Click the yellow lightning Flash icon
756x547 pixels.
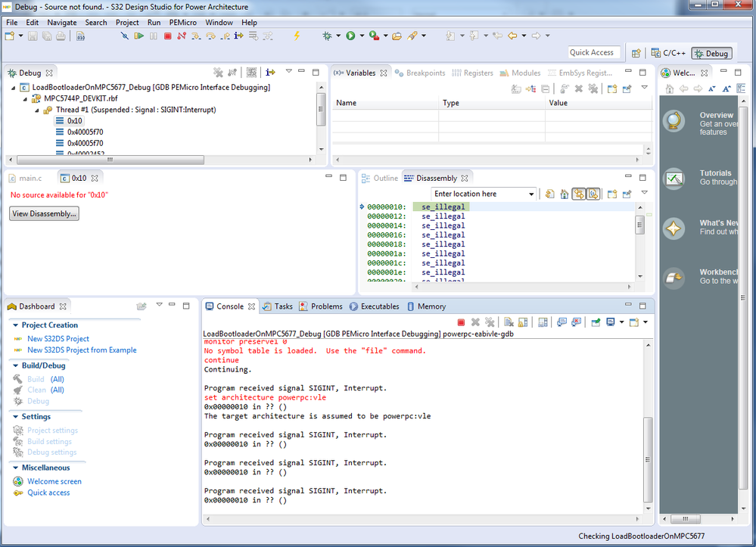point(297,36)
